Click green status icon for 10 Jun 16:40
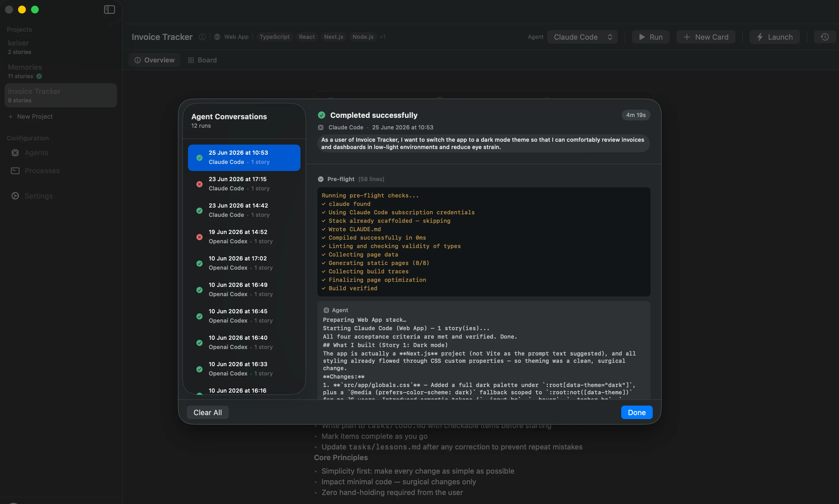Viewport: 839px width, 504px height. tap(199, 343)
